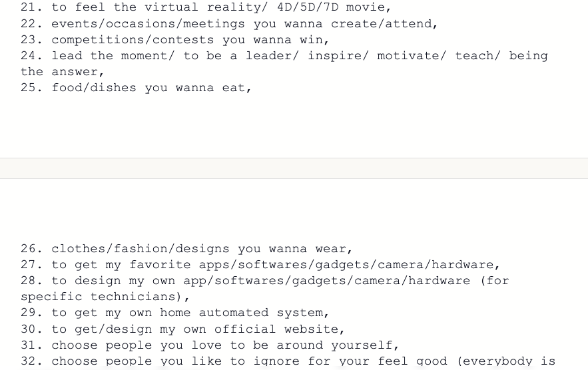
Task: Click line 31 'choose people you love'
Action: click(x=210, y=345)
